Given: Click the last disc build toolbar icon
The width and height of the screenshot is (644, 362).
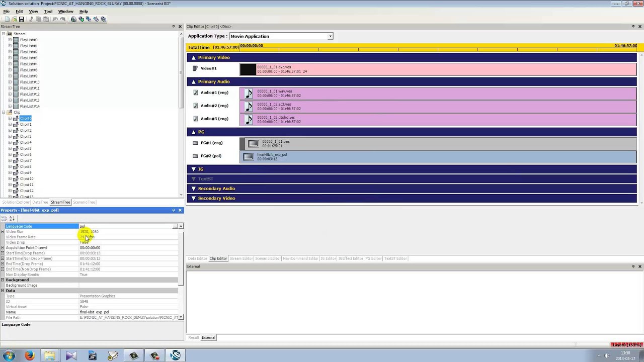Looking at the screenshot, I should [x=104, y=19].
